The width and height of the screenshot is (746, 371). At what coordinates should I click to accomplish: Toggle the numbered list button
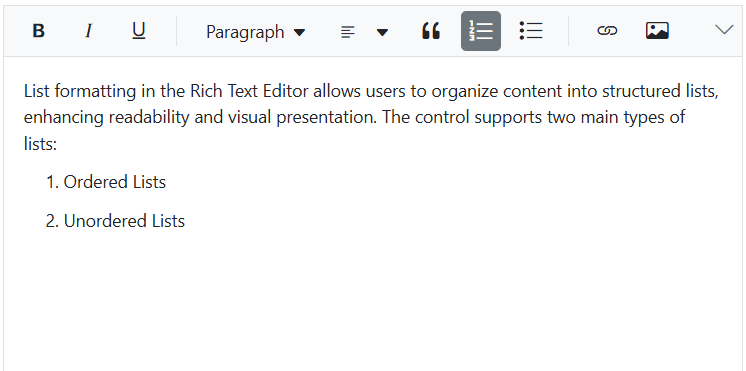coord(481,31)
